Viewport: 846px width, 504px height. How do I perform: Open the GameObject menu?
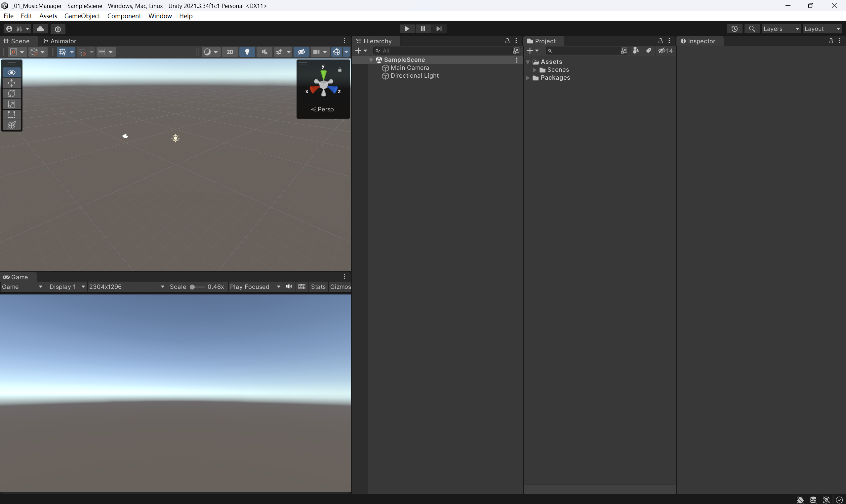[x=82, y=16]
